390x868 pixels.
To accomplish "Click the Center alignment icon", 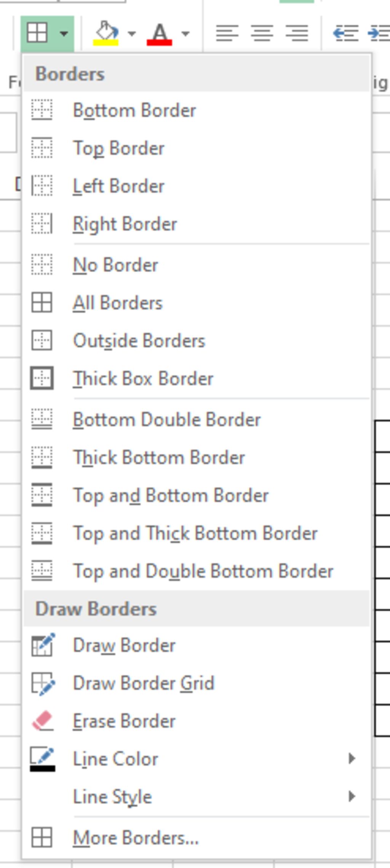I will (x=262, y=34).
